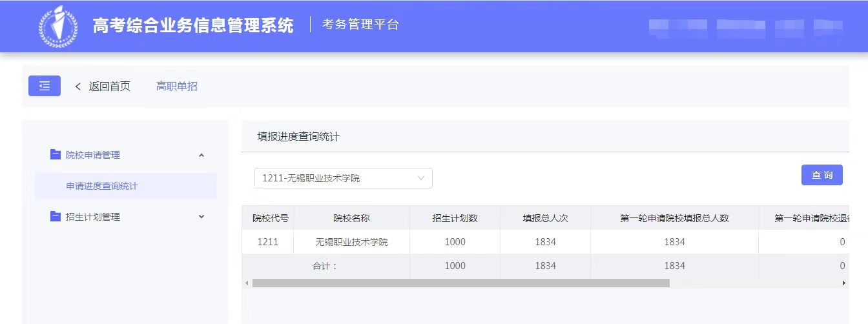The image size is (868, 324).
Task: Click the table's horizontal scrollbar thumb
Action: point(460,283)
